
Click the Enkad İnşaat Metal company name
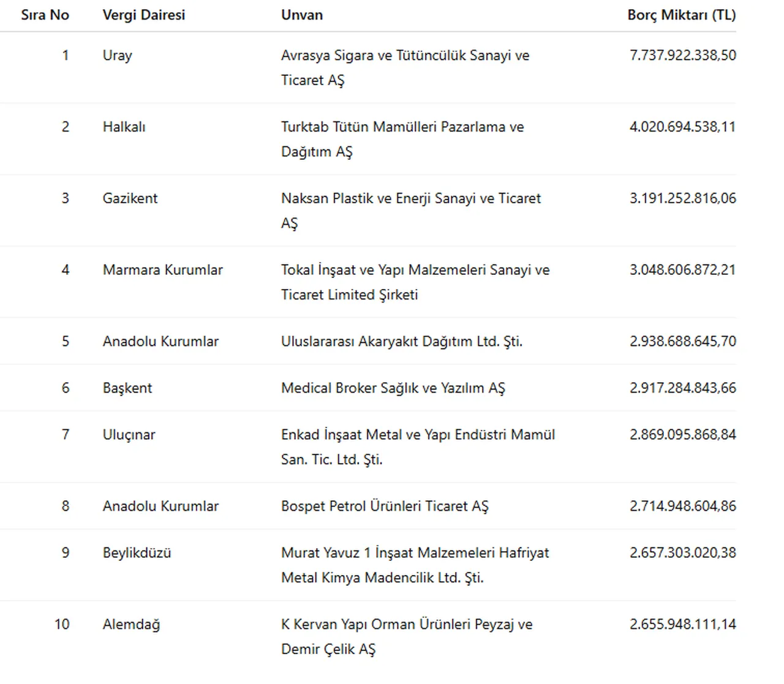pyautogui.click(x=417, y=435)
